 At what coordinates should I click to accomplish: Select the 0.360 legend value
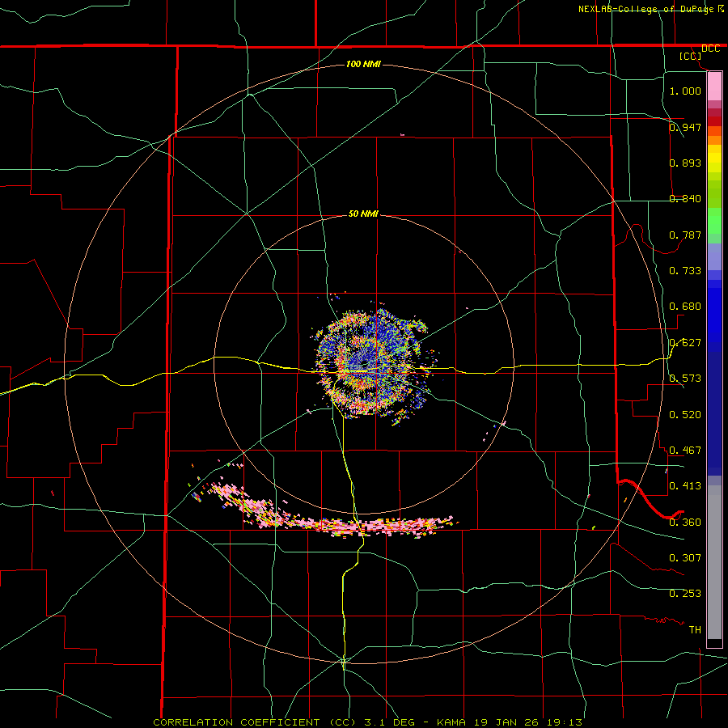685,522
